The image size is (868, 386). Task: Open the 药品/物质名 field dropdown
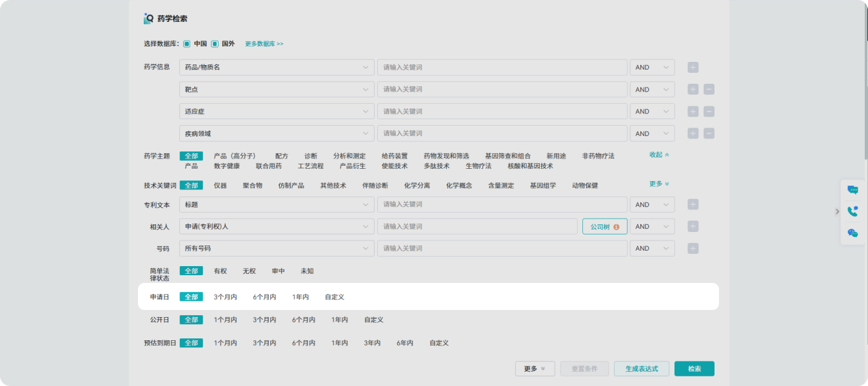pos(277,67)
